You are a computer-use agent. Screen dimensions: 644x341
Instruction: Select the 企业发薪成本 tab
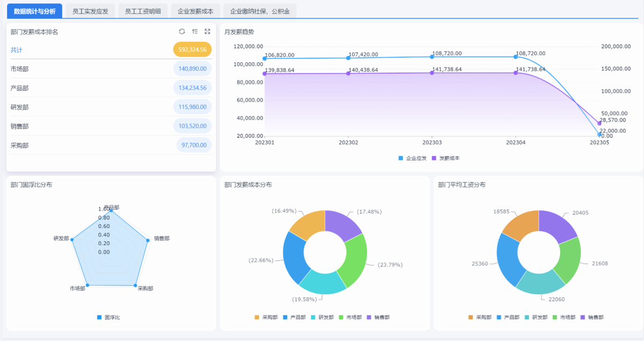pyautogui.click(x=195, y=11)
